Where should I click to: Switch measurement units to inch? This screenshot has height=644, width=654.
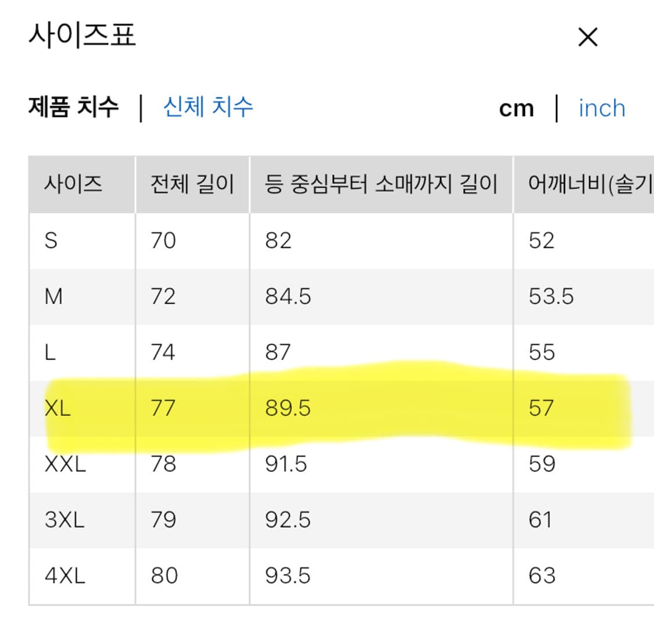pos(602,108)
